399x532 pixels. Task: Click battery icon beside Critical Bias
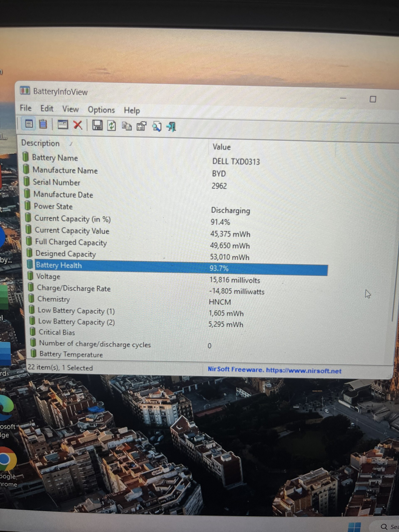[x=33, y=332]
